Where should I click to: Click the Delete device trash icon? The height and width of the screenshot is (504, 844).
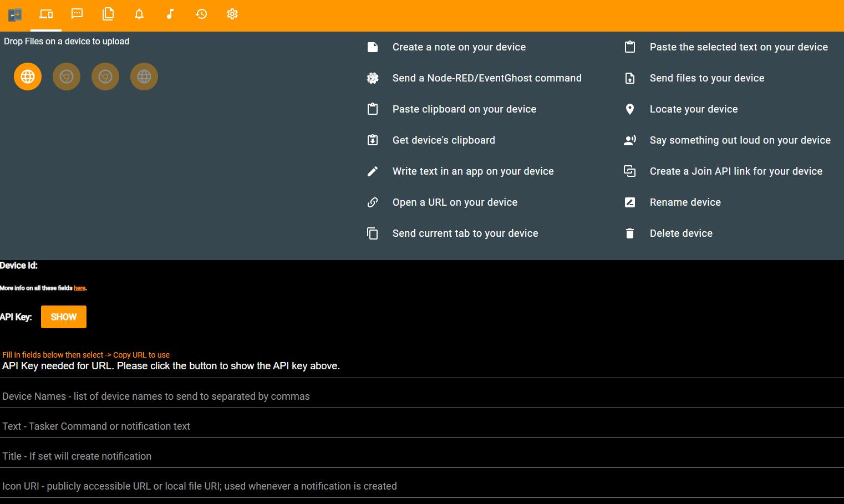point(630,233)
